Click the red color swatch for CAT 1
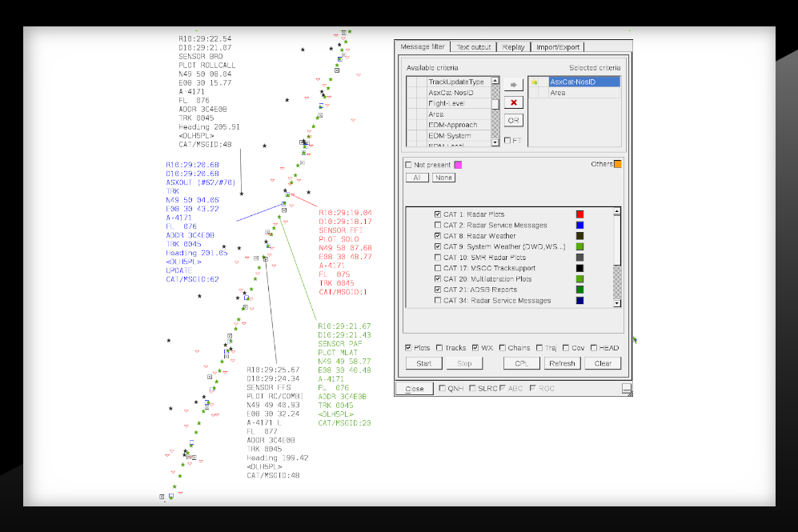This screenshot has height=532, width=798. click(580, 214)
